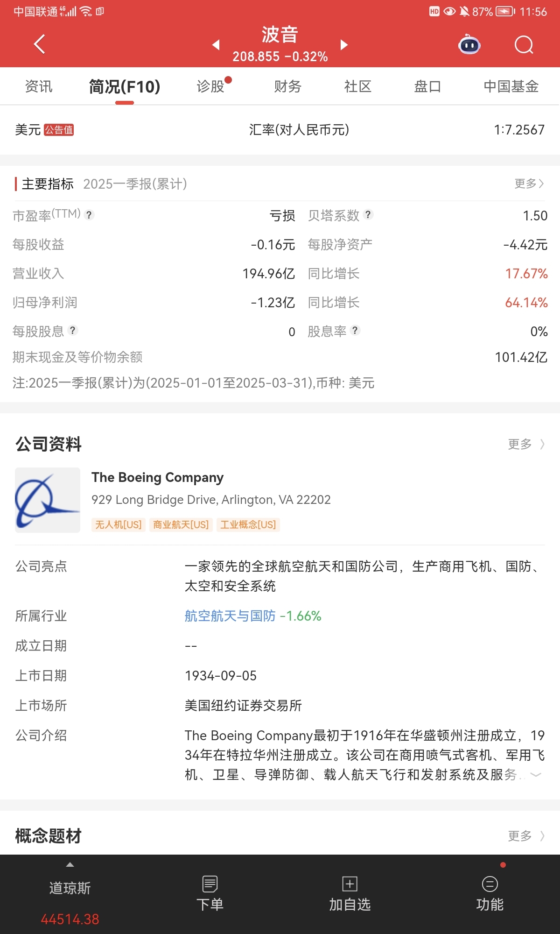Viewport: 560px width, 934px height.
Task: Show help for 股息率 question mark
Action: (355, 331)
